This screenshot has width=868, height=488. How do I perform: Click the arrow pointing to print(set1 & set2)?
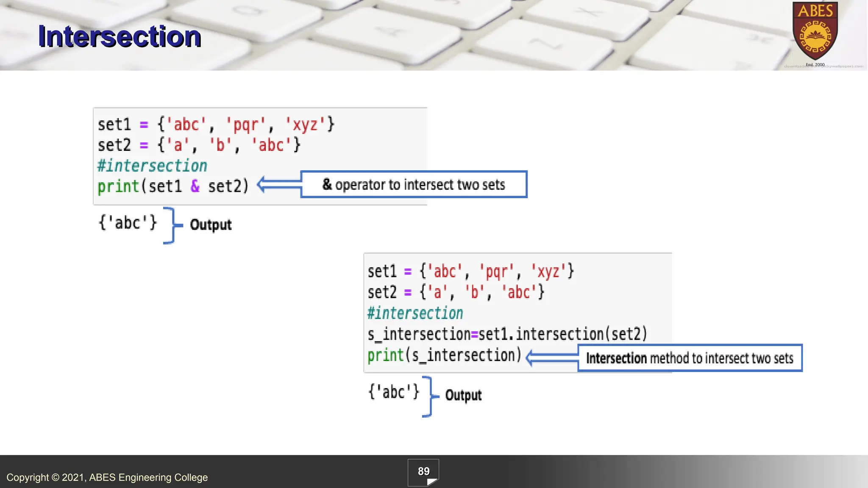(x=279, y=184)
